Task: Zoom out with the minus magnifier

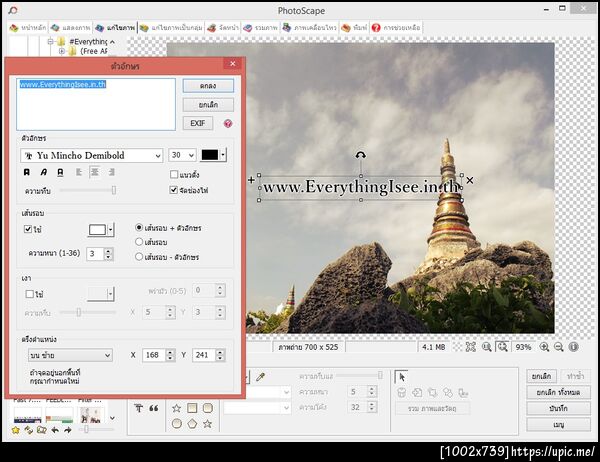Action: point(559,347)
